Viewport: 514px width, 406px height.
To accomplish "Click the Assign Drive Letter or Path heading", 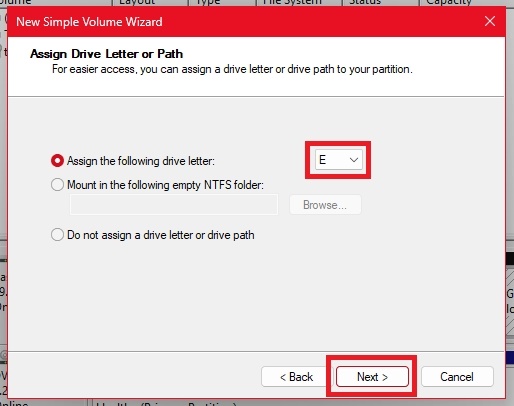I will [x=106, y=54].
